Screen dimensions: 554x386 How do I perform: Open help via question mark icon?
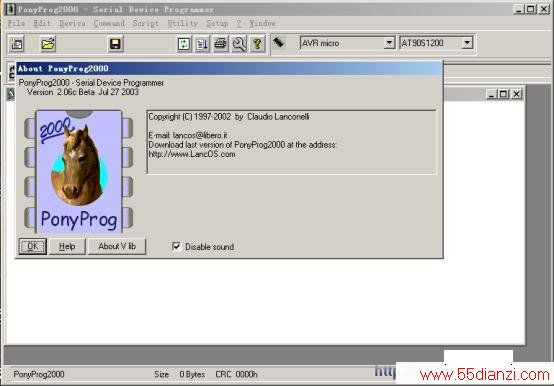258,44
